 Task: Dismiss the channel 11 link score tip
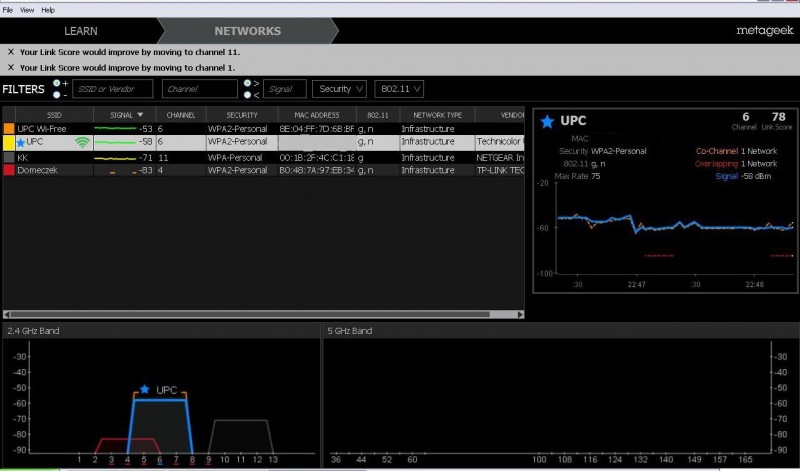11,51
